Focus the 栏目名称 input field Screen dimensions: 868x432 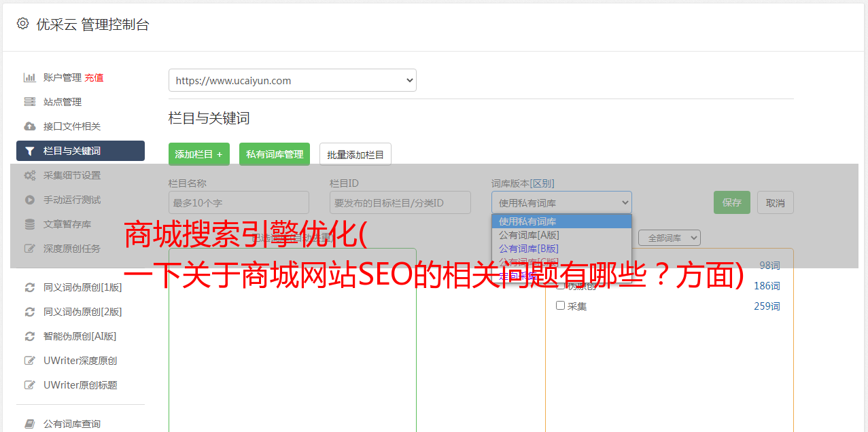point(239,202)
